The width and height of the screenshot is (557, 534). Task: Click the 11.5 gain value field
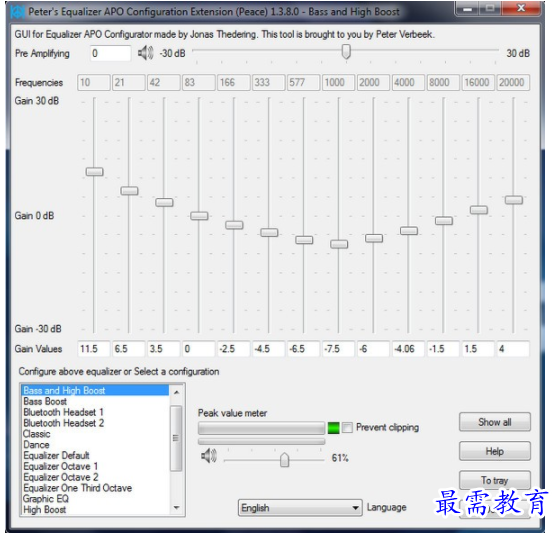pyautogui.click(x=94, y=349)
